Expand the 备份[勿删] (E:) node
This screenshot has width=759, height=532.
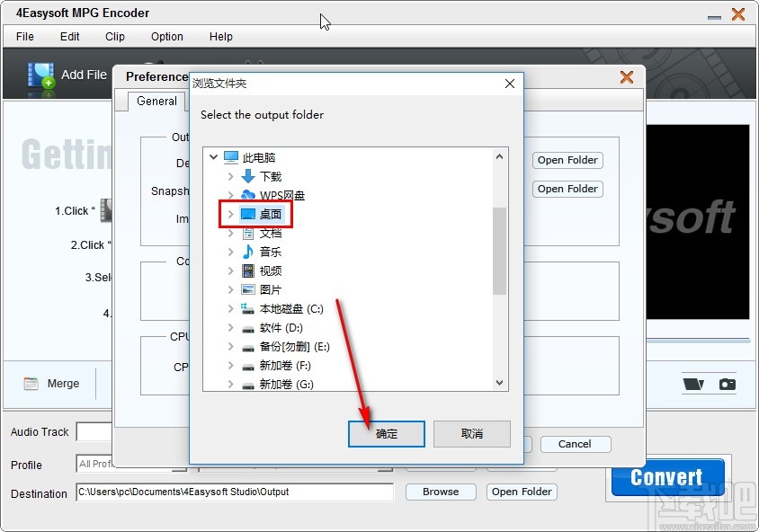pos(231,346)
